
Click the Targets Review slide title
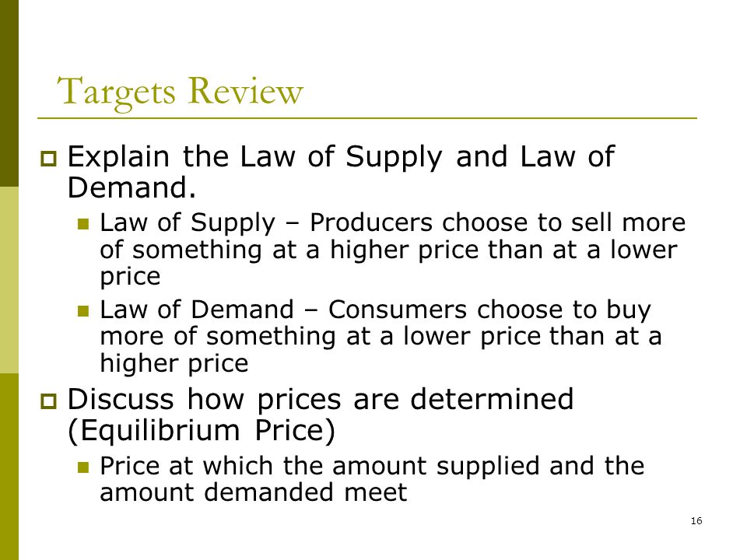click(x=180, y=92)
